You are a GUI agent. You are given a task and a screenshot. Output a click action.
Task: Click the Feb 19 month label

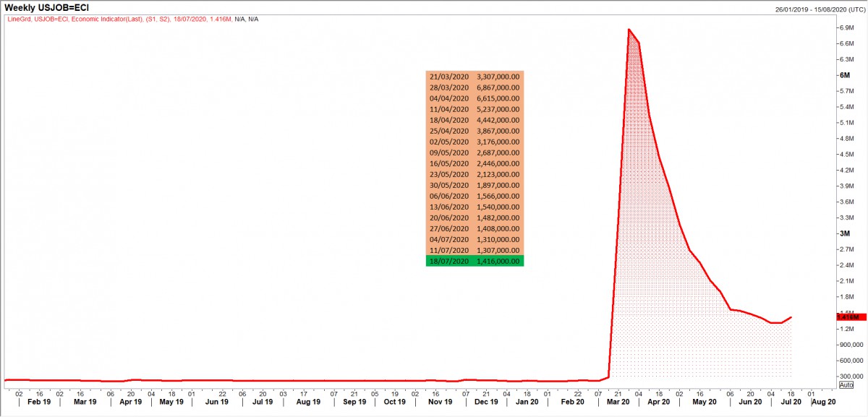click(38, 401)
